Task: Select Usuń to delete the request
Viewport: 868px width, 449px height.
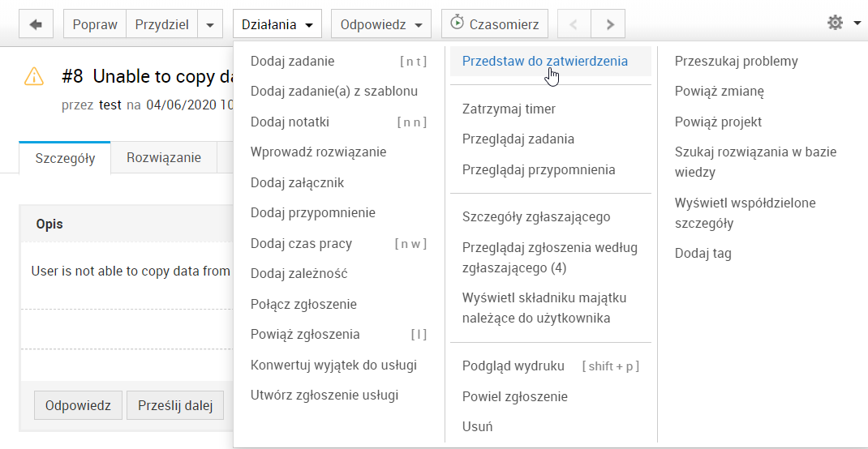Action: pyautogui.click(x=477, y=426)
